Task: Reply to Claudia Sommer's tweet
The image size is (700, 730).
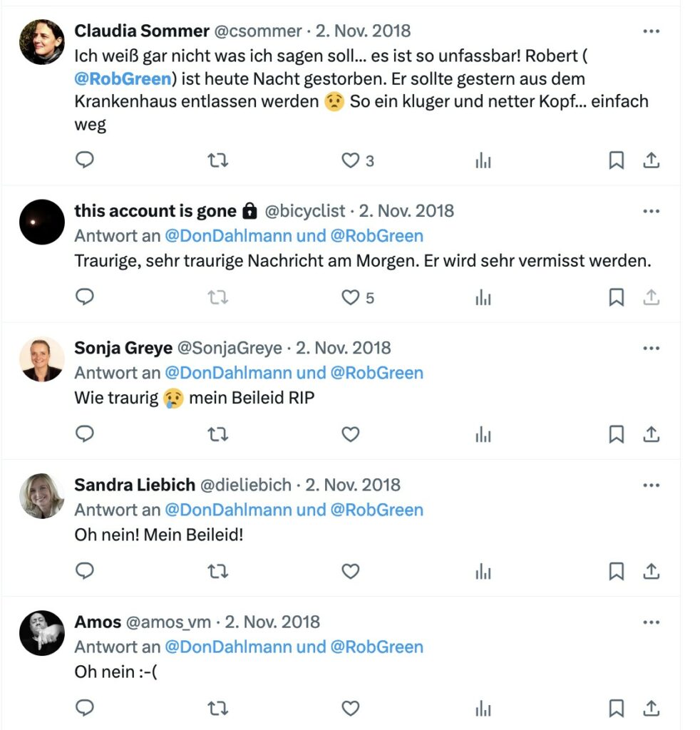Action: 85,160
